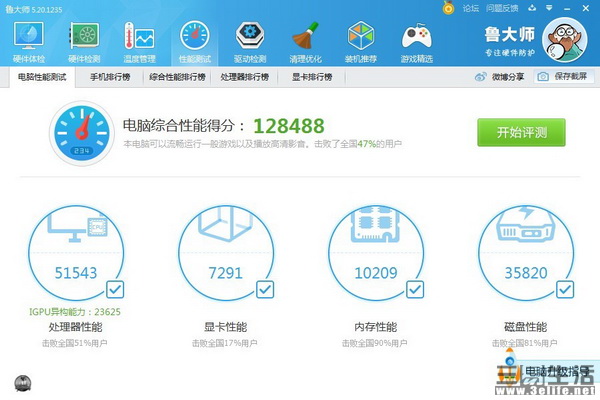Open 硬件体检 hardware checkup icon
Image resolution: width=600 pixels, height=400 pixels.
coord(29,35)
